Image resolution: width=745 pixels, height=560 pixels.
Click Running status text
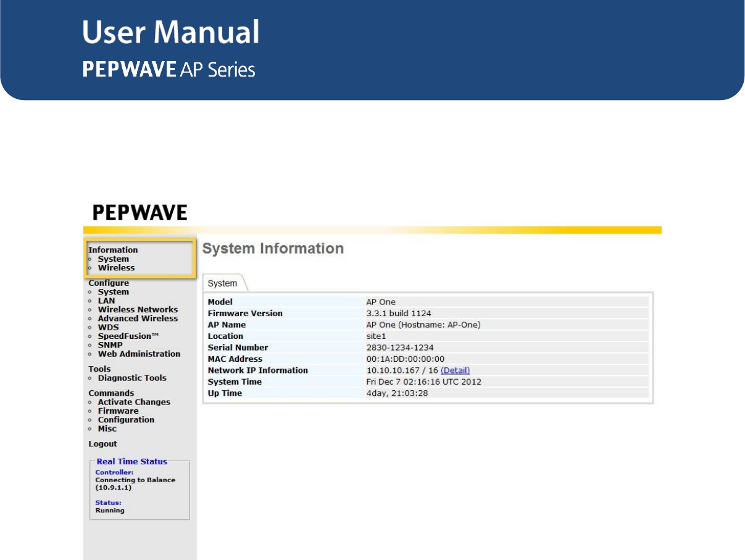pos(110,511)
